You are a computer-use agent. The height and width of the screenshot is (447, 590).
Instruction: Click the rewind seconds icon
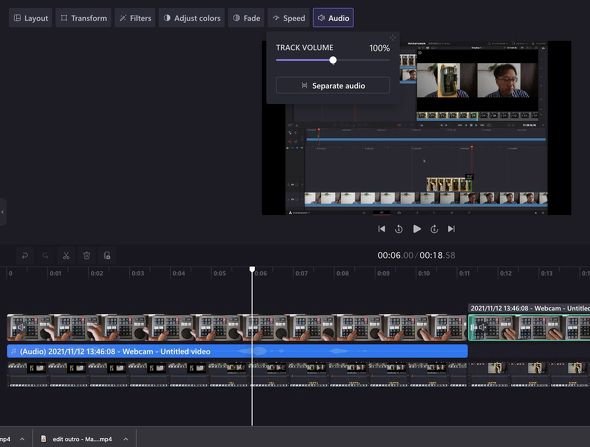[399, 229]
